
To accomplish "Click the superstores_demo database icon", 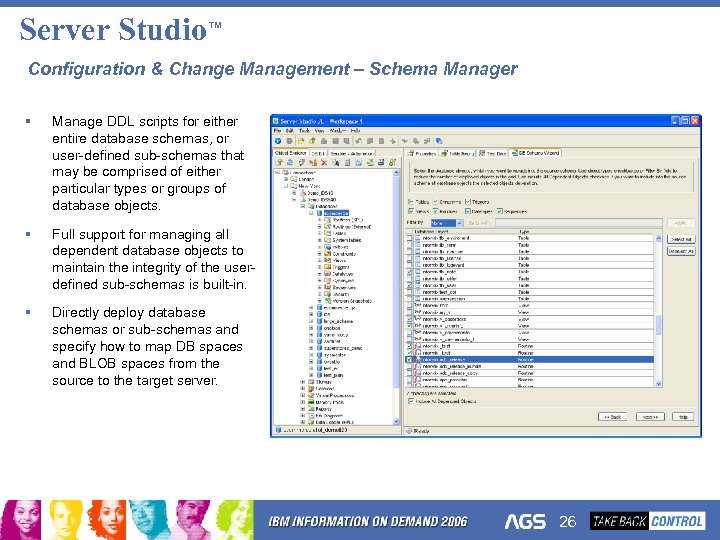I will (320, 348).
